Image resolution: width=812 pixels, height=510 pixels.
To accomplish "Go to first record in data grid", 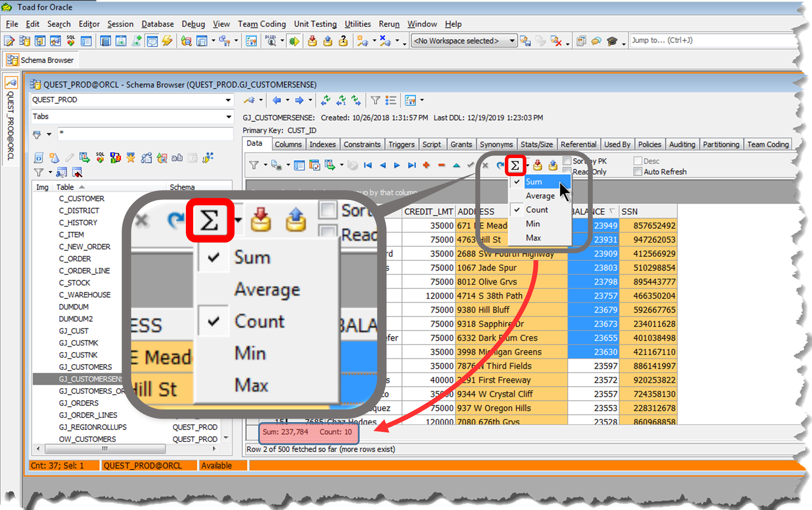I will point(368,165).
